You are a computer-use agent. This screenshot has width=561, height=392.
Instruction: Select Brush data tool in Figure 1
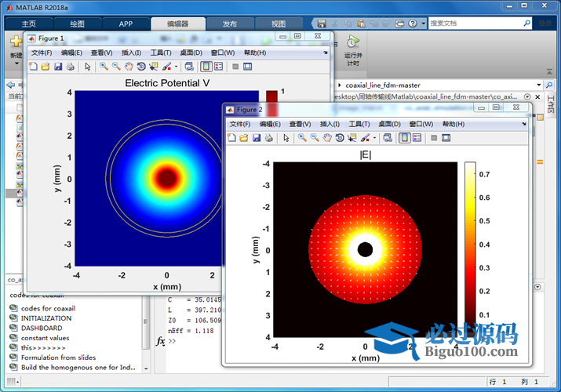tap(166, 67)
